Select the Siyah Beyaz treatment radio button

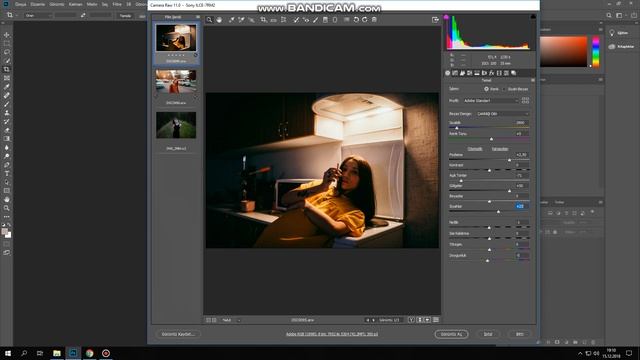(504, 89)
